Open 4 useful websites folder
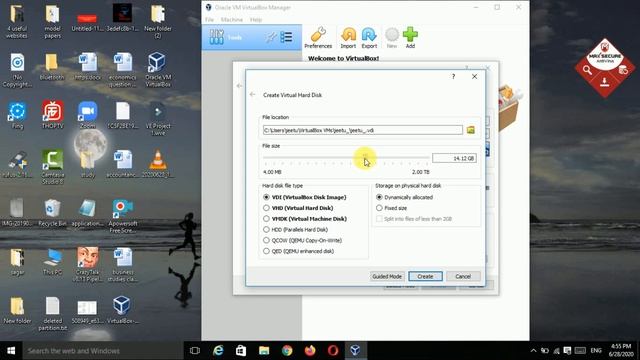The width and height of the screenshot is (640, 360). (x=17, y=21)
